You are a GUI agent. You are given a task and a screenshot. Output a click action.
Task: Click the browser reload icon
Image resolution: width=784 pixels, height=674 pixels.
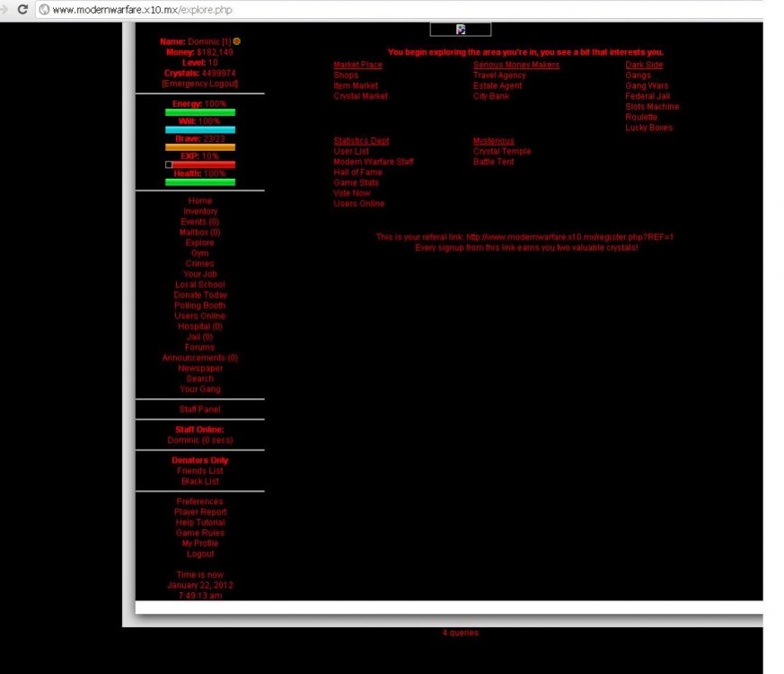coord(23,9)
